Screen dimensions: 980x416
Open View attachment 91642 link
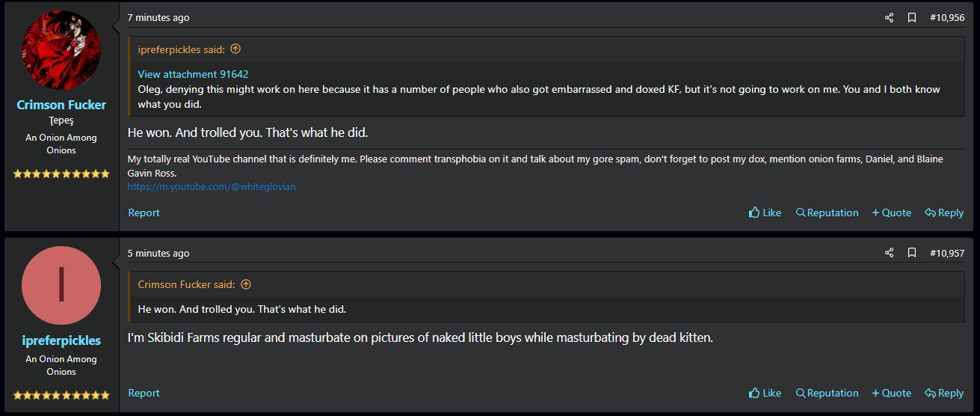click(193, 74)
